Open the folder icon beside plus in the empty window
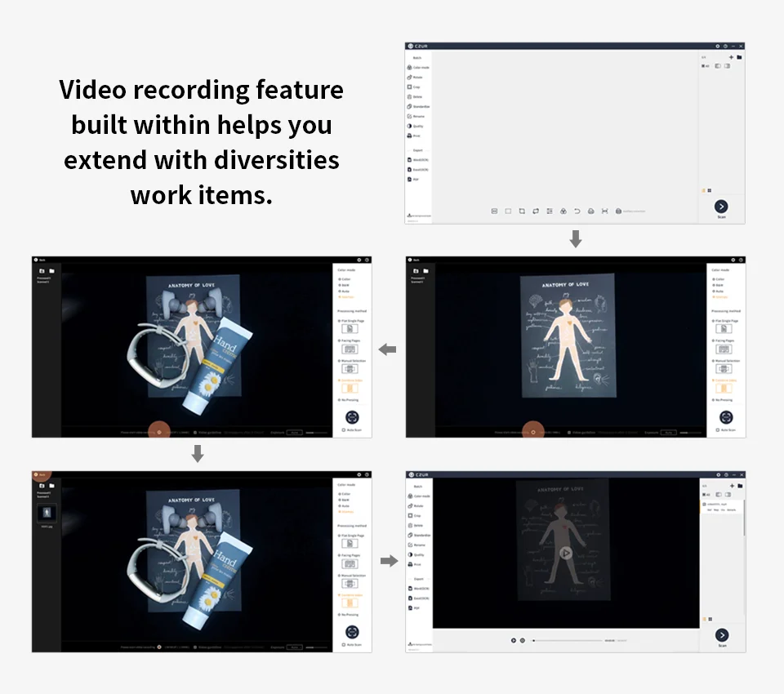 click(739, 57)
